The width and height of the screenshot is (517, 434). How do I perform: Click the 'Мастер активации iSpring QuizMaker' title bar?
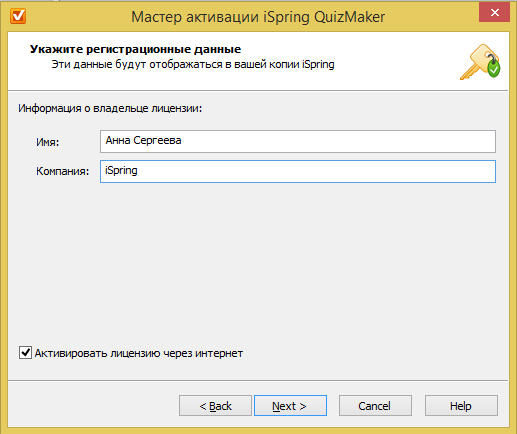tap(258, 17)
